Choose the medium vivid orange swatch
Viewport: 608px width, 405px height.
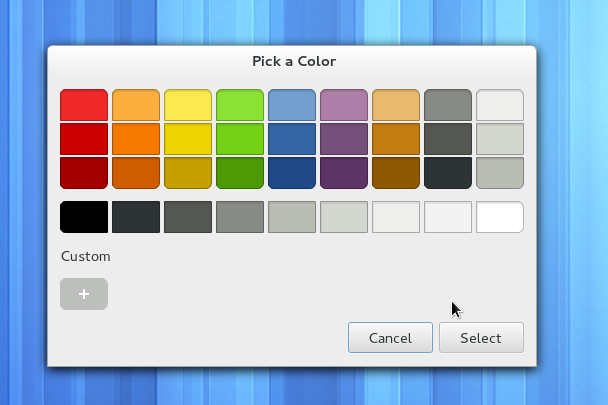pos(136,139)
